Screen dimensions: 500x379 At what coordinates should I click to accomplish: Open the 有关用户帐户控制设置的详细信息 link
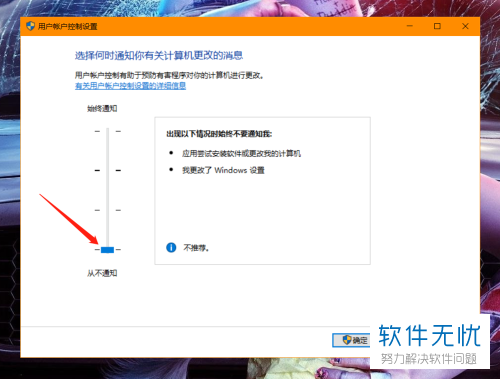point(130,86)
